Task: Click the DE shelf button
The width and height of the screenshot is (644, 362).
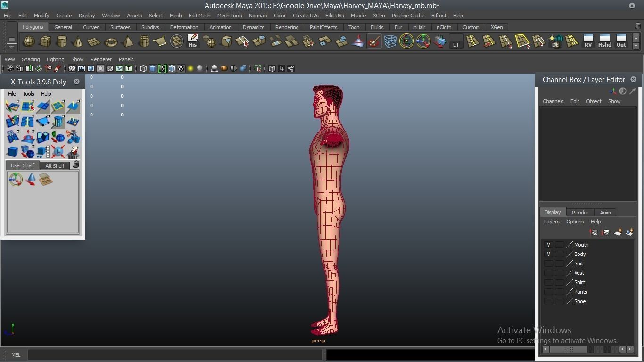Action: (555, 41)
